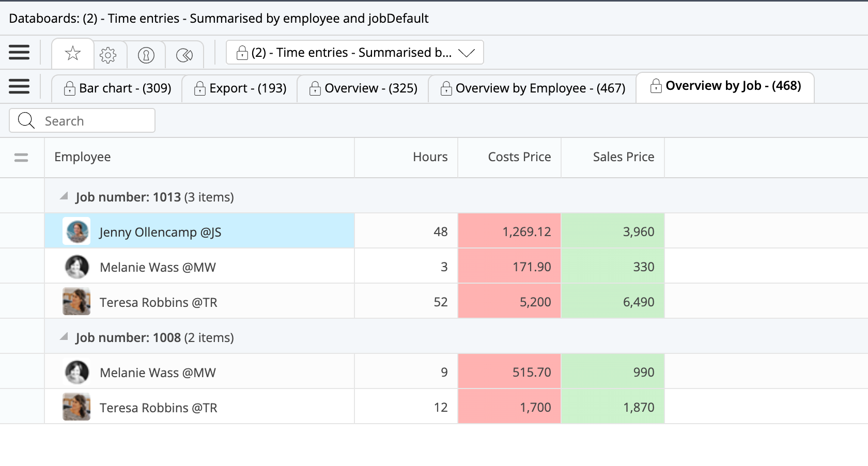Click the dropdown chevron arrow
The image size is (868, 466).
(x=467, y=53)
